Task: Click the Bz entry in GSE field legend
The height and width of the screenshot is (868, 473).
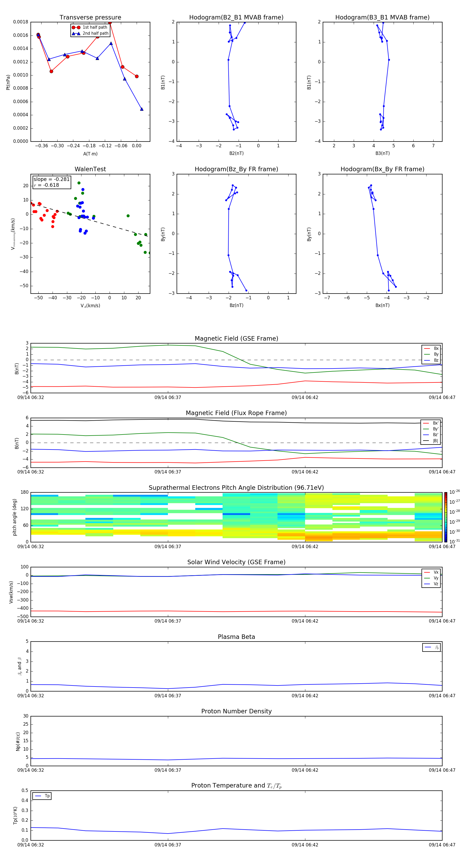Action: click(431, 360)
